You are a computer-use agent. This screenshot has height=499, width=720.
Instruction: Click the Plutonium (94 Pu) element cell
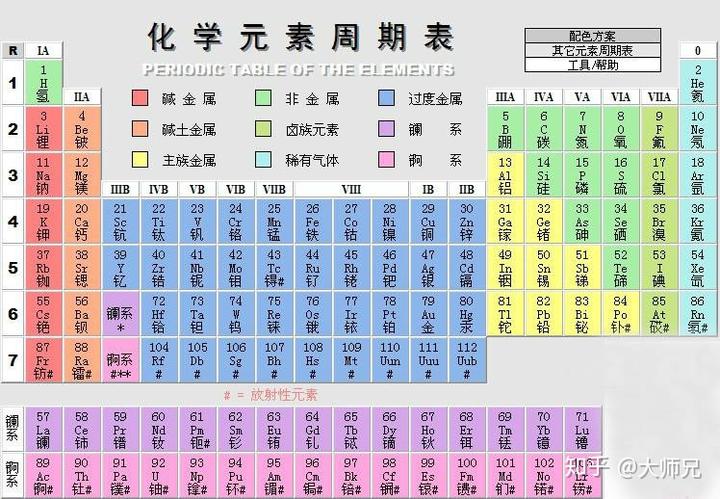[x=236, y=476]
